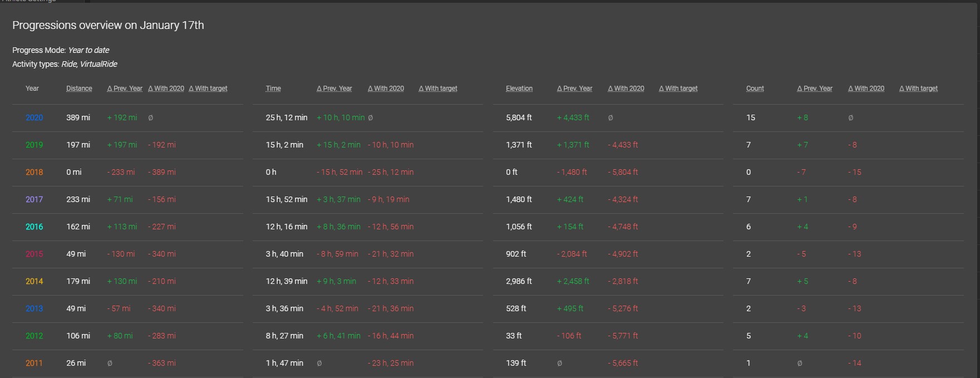Select the 2019 year row label
This screenshot has height=378, width=980.
tap(34, 145)
